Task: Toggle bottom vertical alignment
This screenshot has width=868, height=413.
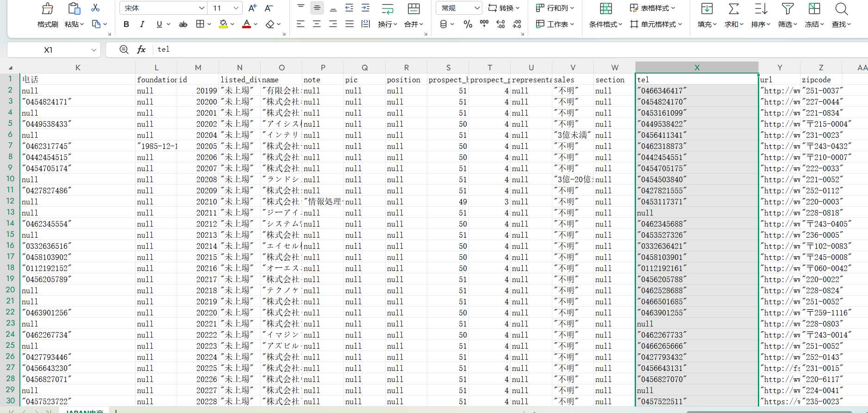Action: (333, 9)
